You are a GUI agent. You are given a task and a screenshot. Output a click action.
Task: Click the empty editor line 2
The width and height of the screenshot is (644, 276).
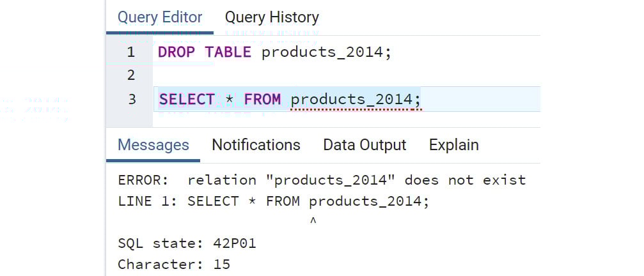[347, 75]
